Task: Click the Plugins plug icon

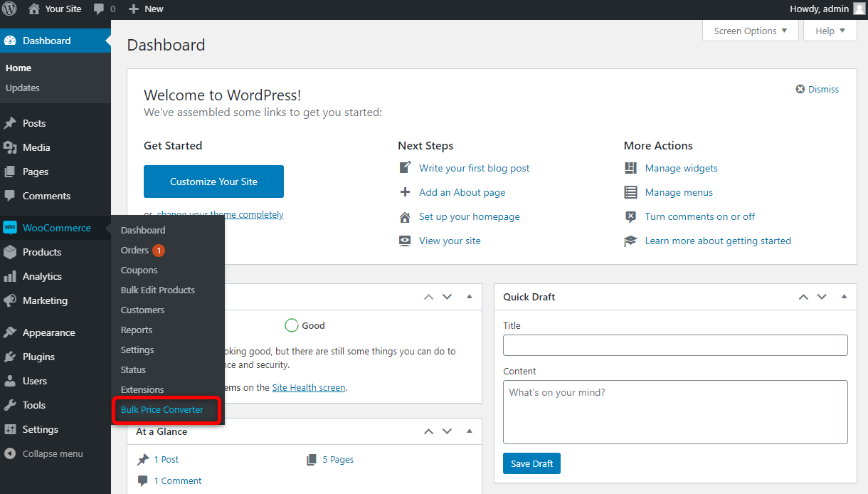Action: [10, 357]
